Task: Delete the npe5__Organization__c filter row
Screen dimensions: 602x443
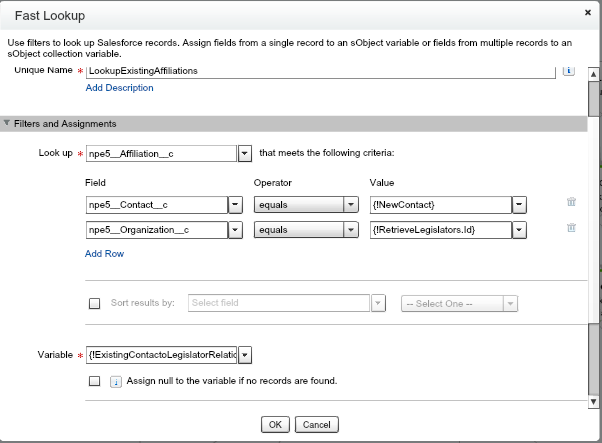Action: tap(571, 228)
